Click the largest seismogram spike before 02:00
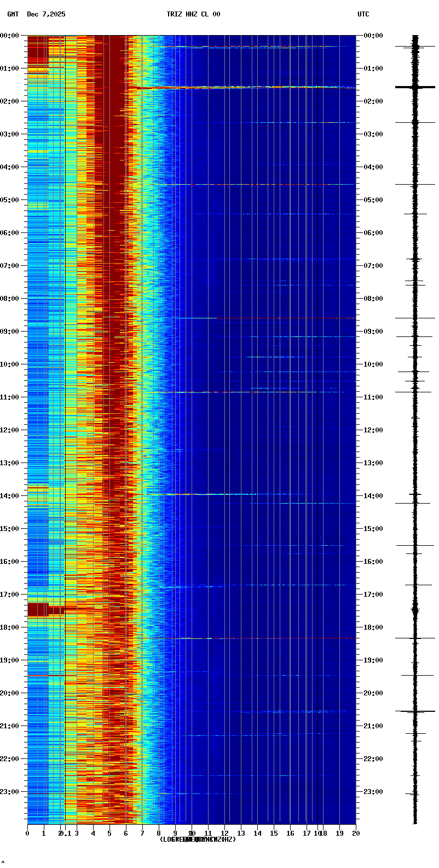Screen dimensions: 439x868 pos(415,87)
